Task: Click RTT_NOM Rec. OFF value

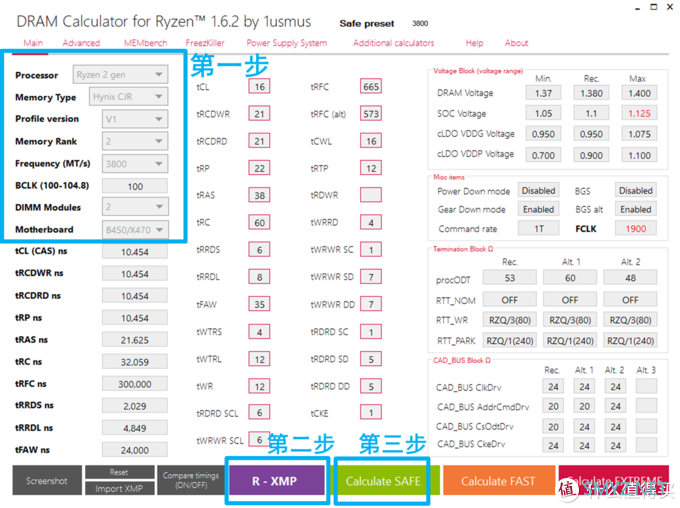Action: (x=510, y=300)
